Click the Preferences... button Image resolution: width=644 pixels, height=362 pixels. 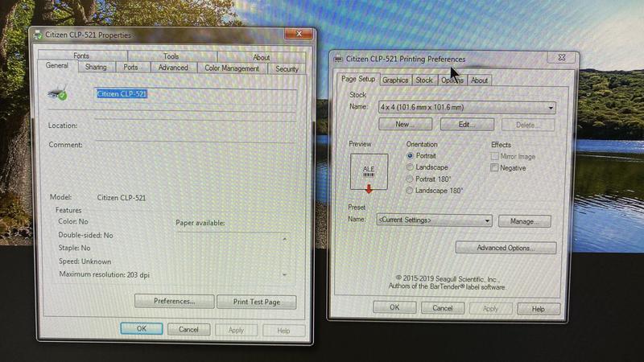point(174,301)
